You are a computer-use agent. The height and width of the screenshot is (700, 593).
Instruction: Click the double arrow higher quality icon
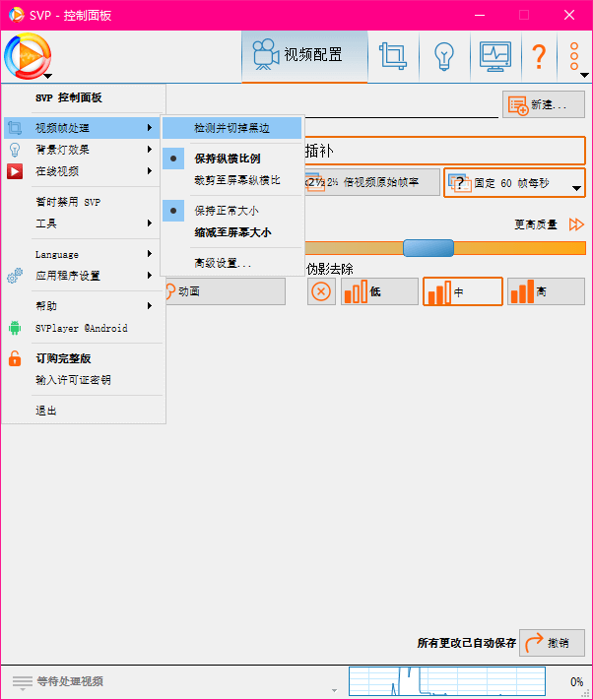(576, 225)
